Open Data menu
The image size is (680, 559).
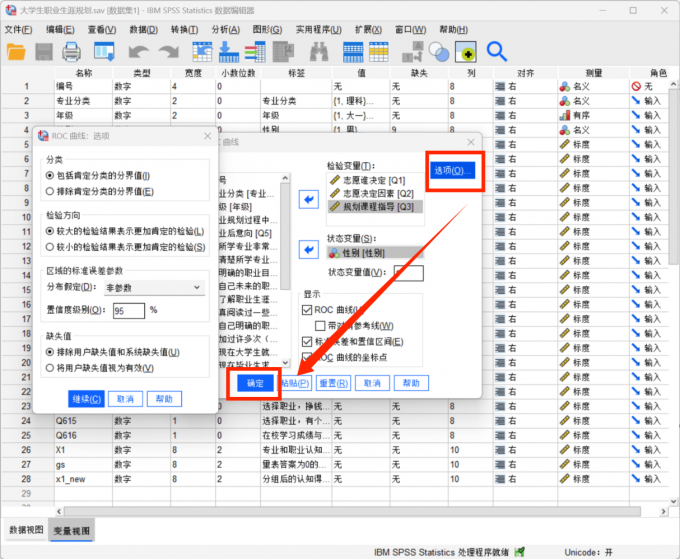144,29
